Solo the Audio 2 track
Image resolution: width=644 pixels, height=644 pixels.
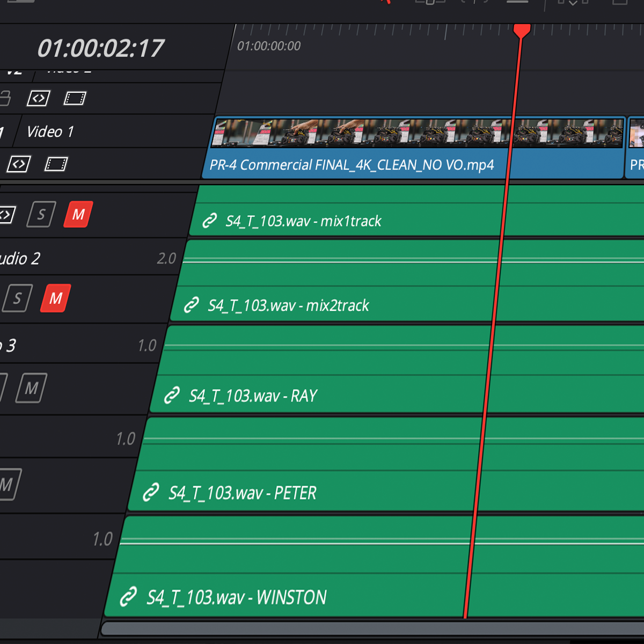pos(18,298)
